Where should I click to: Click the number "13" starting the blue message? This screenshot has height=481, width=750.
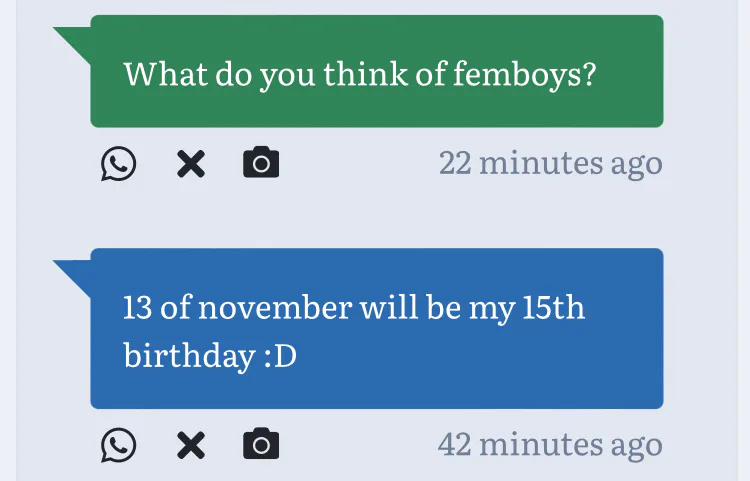[138, 307]
